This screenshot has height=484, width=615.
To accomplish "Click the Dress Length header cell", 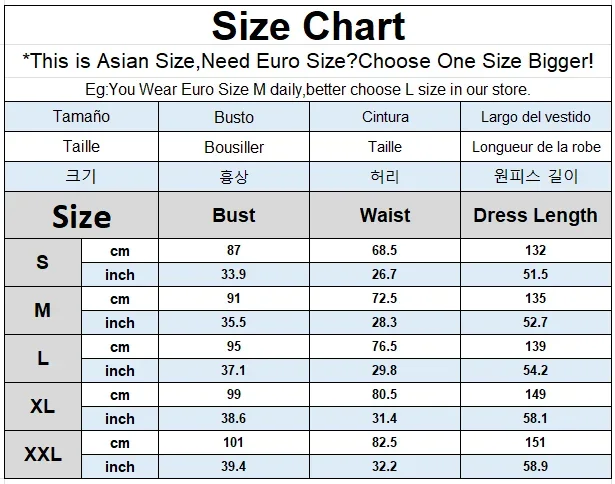I will (535, 215).
